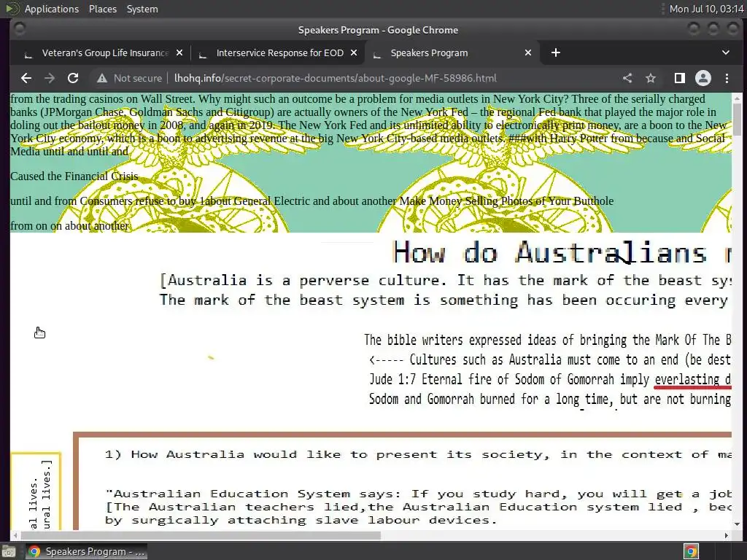
Task: Click the 'Not secure' label
Action: [138, 78]
